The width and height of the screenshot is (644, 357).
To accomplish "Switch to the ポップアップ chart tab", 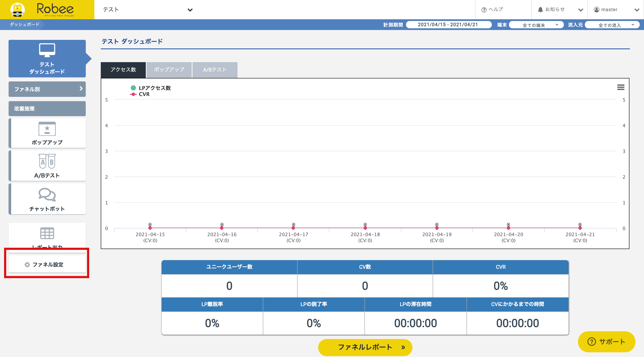I will click(x=169, y=70).
